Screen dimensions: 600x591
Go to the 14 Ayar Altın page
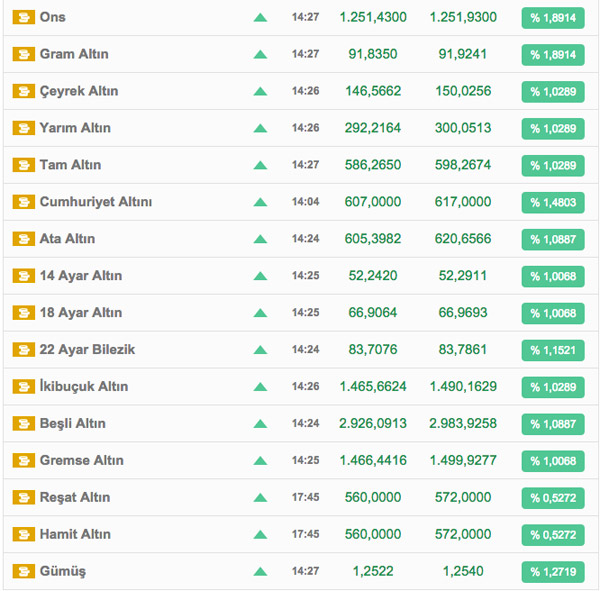click(81, 276)
